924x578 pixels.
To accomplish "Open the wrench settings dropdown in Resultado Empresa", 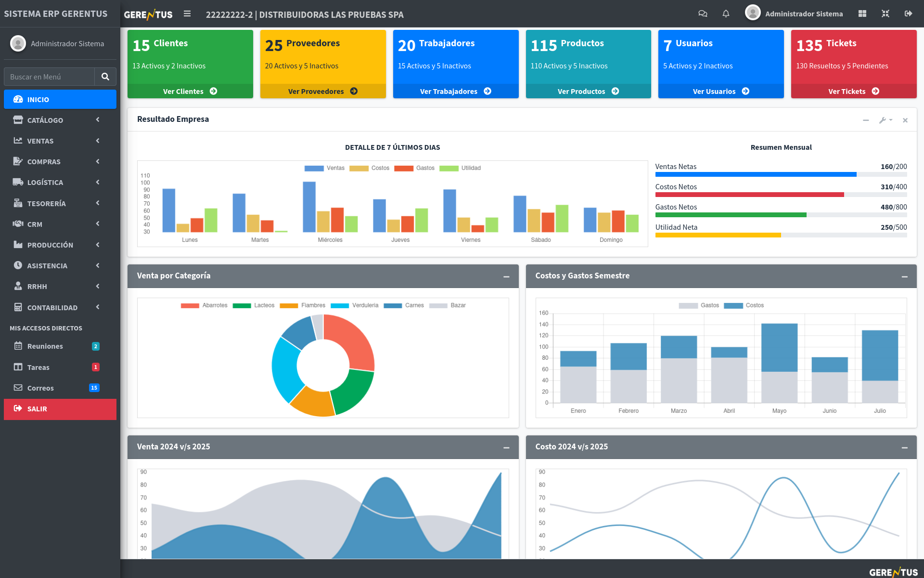I will click(x=885, y=120).
